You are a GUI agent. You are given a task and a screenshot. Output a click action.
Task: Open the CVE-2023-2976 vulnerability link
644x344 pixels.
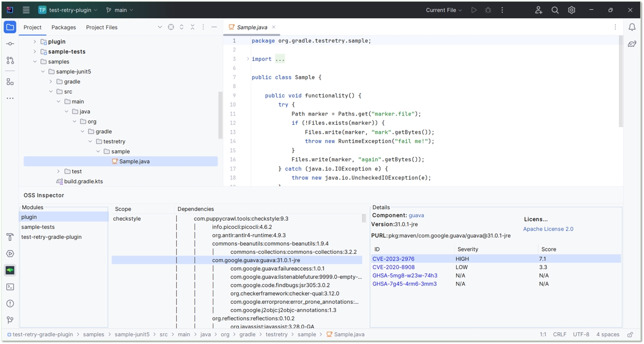393,259
